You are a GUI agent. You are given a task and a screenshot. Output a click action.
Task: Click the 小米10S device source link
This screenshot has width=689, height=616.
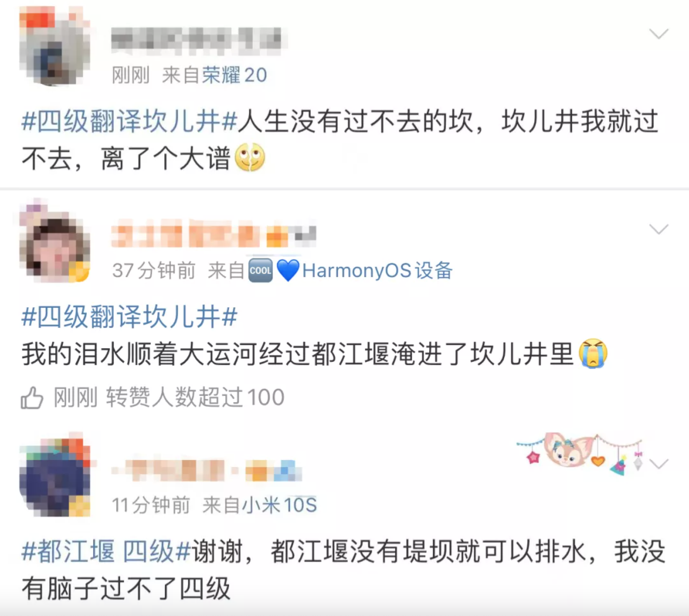(279, 505)
